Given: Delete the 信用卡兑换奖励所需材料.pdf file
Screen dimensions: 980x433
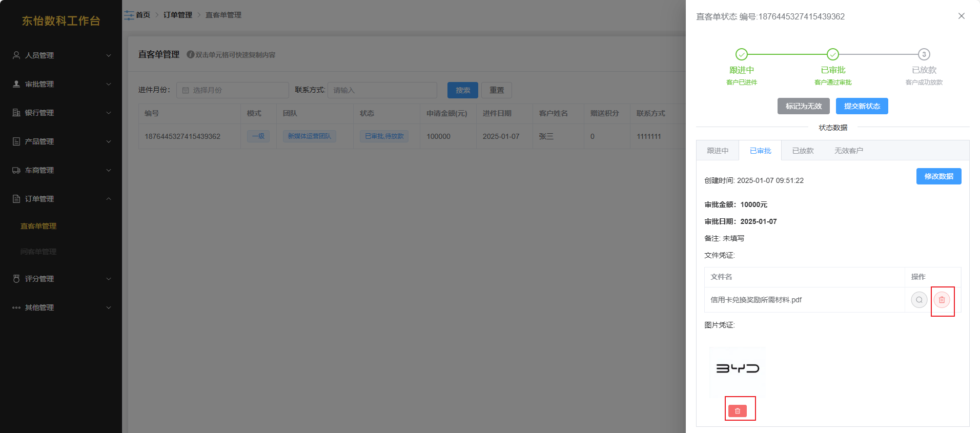Looking at the screenshot, I should [x=942, y=300].
